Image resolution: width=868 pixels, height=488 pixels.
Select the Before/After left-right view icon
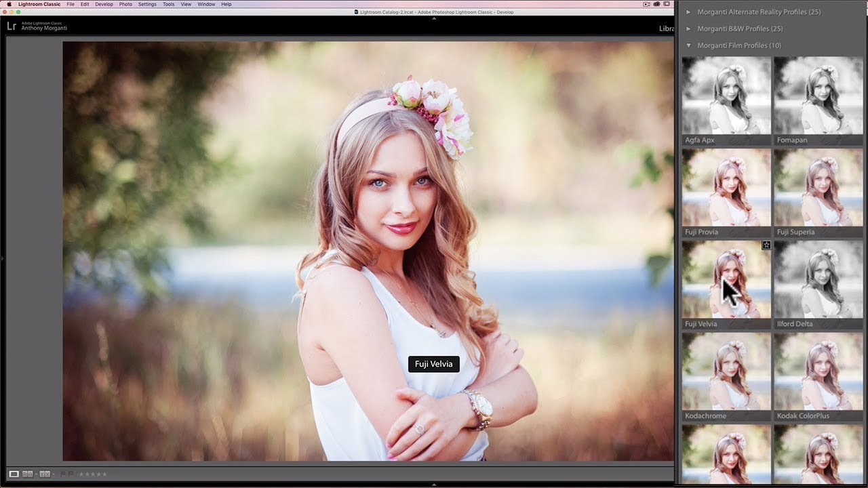coord(28,474)
